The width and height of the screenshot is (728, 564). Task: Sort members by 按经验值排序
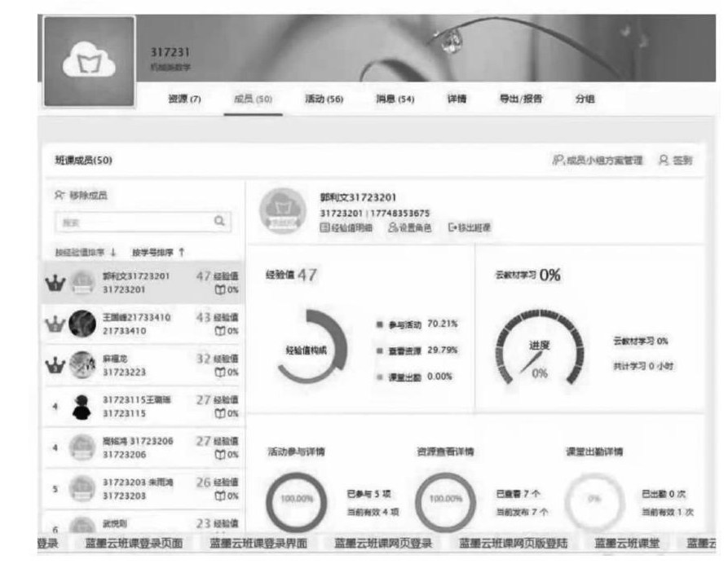(85, 252)
